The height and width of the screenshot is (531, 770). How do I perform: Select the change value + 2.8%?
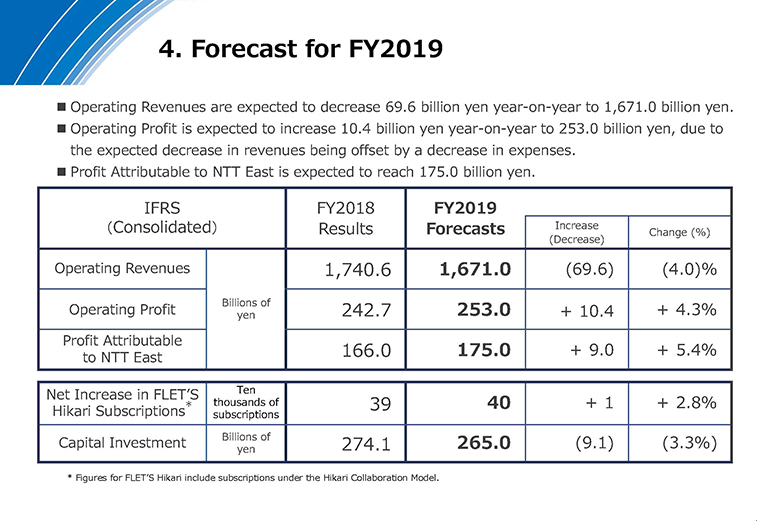click(687, 403)
